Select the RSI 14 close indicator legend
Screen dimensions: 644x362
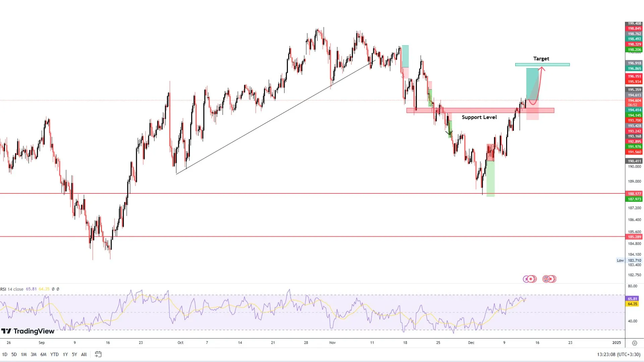point(12,289)
